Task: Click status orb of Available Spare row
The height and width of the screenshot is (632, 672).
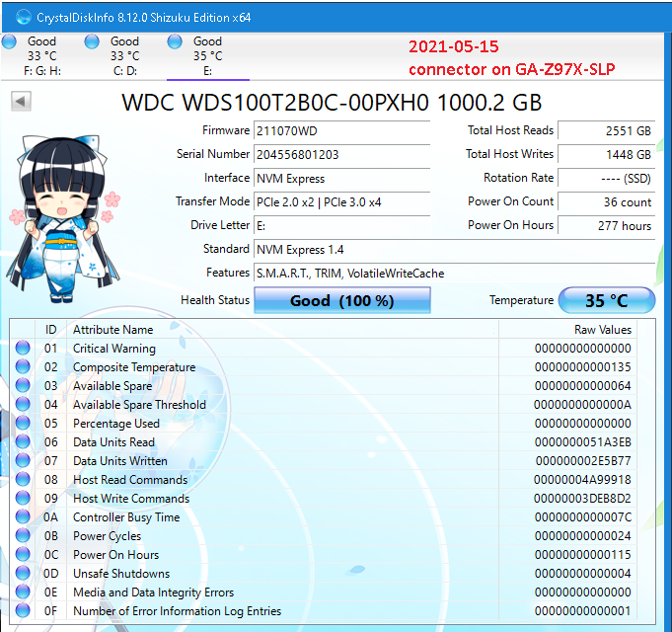Action: coord(23,385)
